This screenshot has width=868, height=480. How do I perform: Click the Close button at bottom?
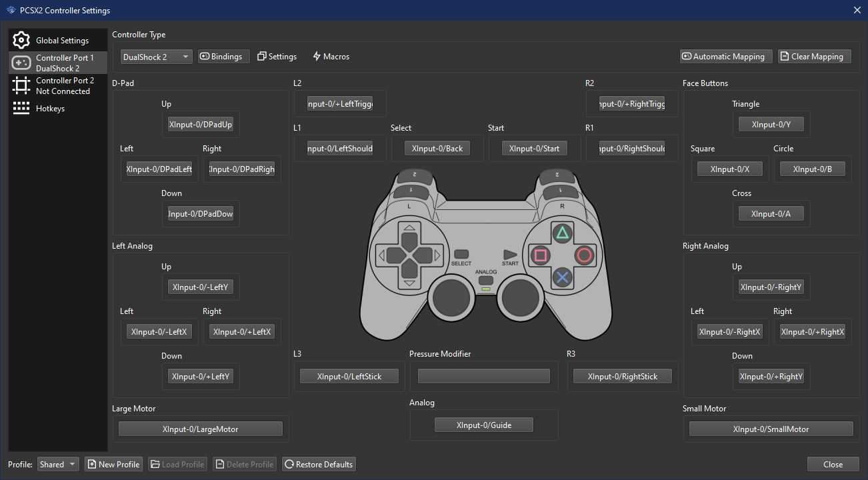pos(833,464)
